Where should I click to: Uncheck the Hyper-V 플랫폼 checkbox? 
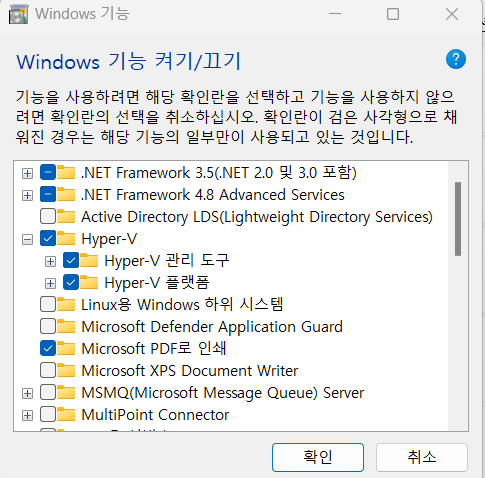click(71, 283)
